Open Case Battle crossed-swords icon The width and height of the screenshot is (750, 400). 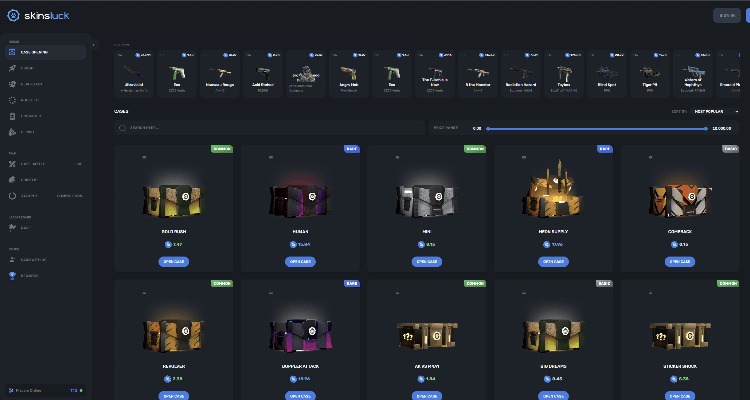(12, 164)
